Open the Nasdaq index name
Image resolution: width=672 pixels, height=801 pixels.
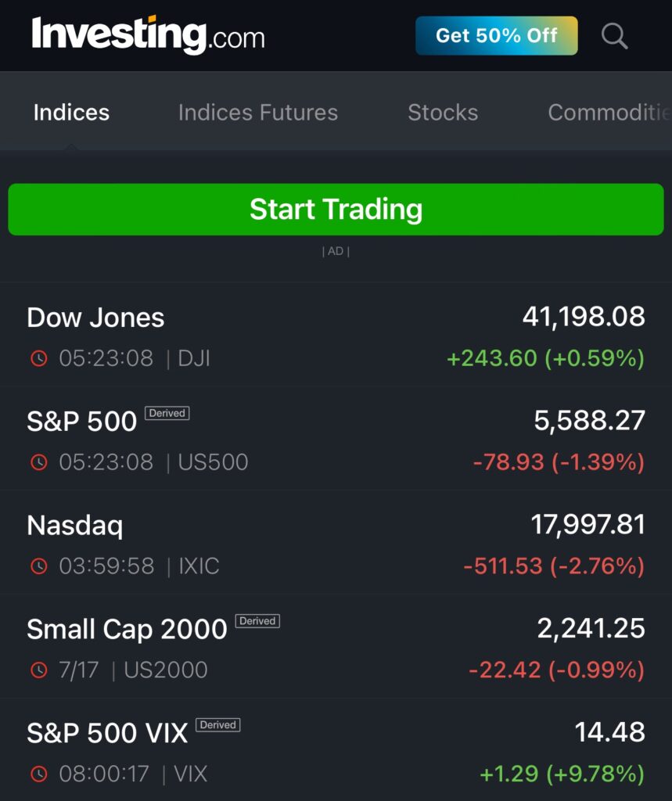[75, 525]
